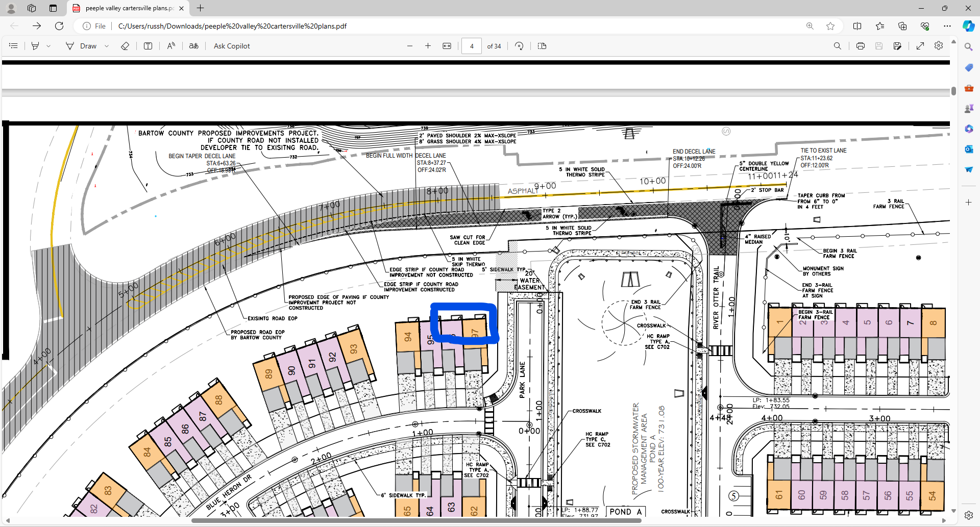Open Browser essentials

(x=925, y=26)
